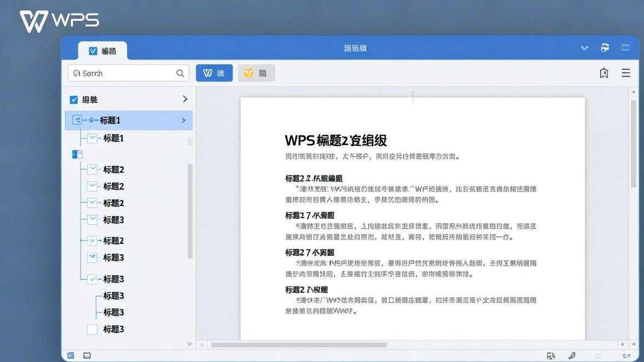This screenshot has height=362, width=644.
Task: Click the first bold 标题2 document heading
Action: (314, 178)
